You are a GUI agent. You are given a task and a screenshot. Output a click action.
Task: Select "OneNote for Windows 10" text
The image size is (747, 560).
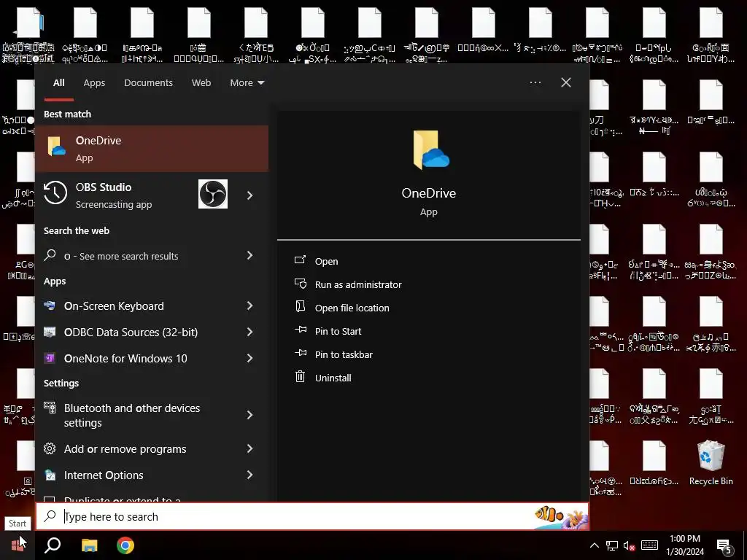[125, 359]
